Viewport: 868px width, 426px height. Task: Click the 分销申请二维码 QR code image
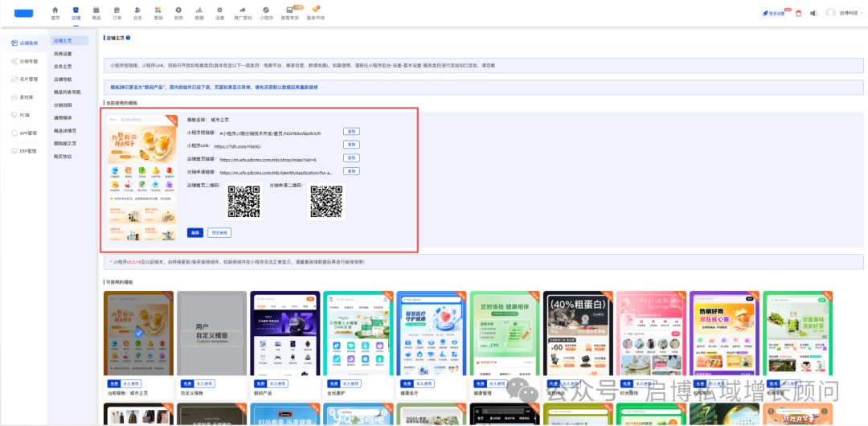click(x=326, y=202)
